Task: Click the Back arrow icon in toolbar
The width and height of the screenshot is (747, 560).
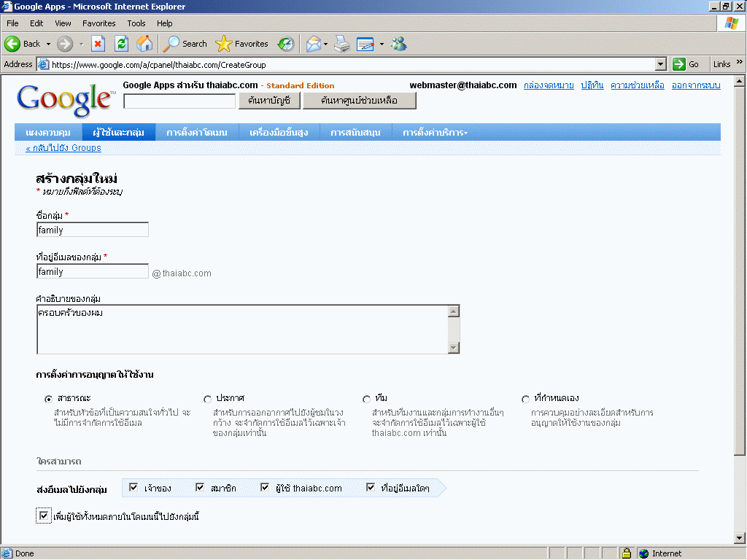Action: 12,44
